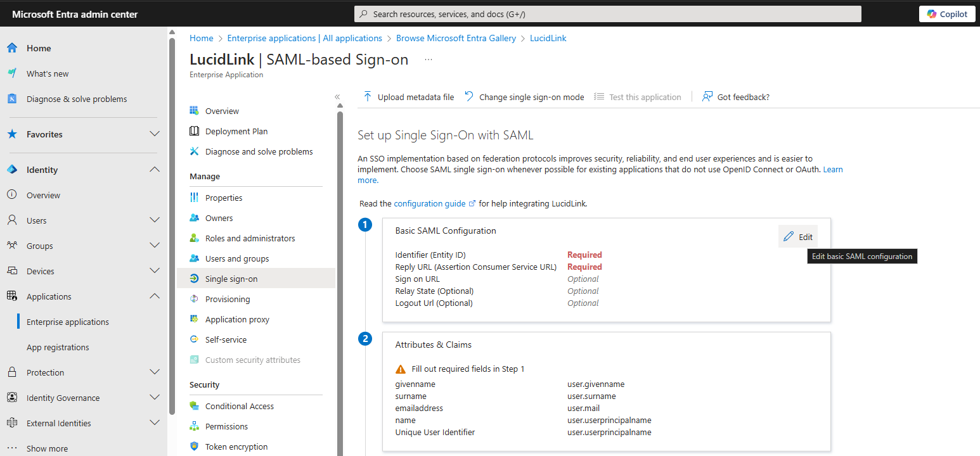980x456 pixels.
Task: Collapse the Applications chevron
Action: [155, 296]
